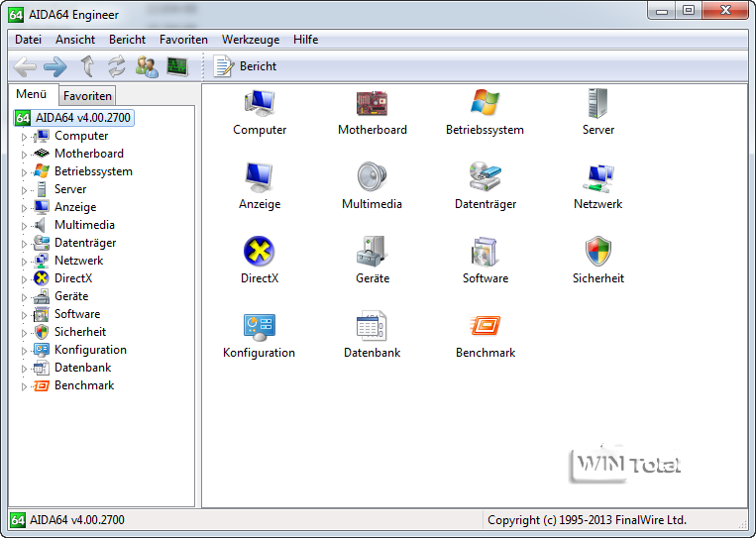Select Anzeige in the tree
The image size is (756, 538).
(75, 207)
